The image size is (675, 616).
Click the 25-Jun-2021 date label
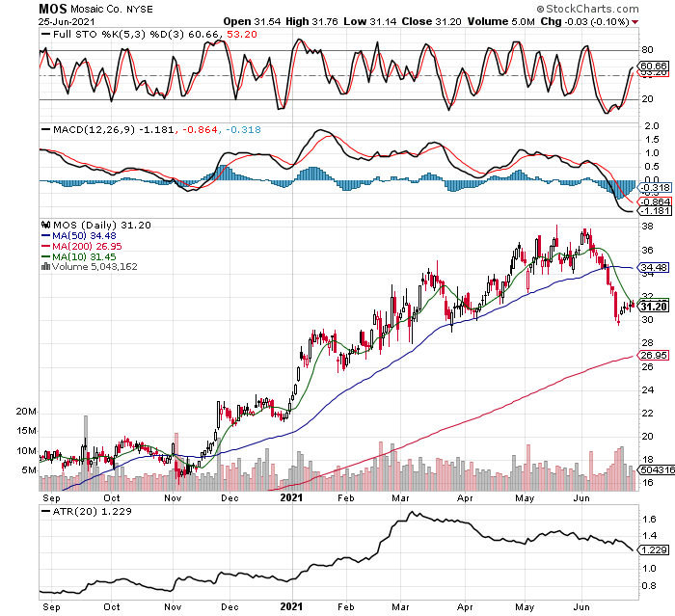(x=67, y=21)
